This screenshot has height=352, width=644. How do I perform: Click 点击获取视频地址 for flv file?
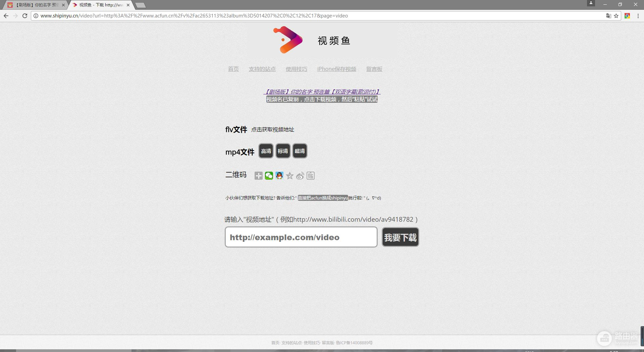click(x=273, y=130)
